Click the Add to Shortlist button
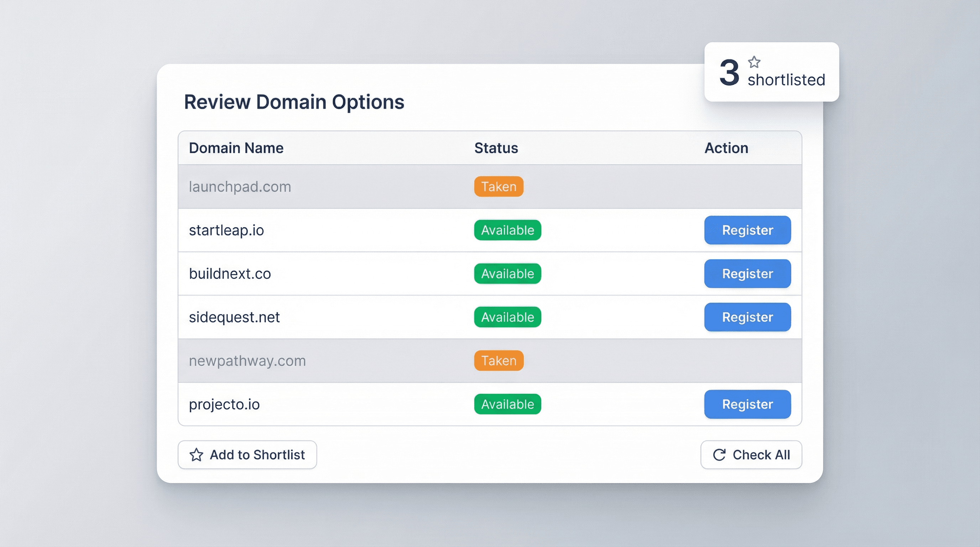This screenshot has height=547, width=980. click(247, 454)
